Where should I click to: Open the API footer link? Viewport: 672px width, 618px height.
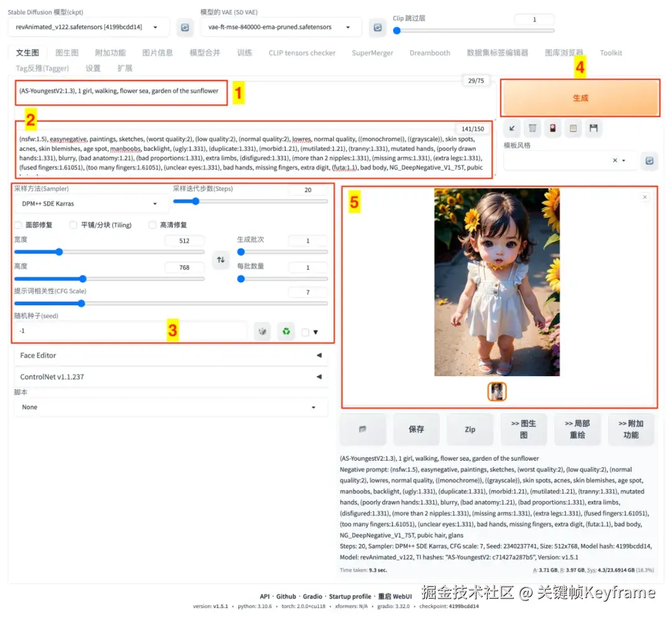264,596
